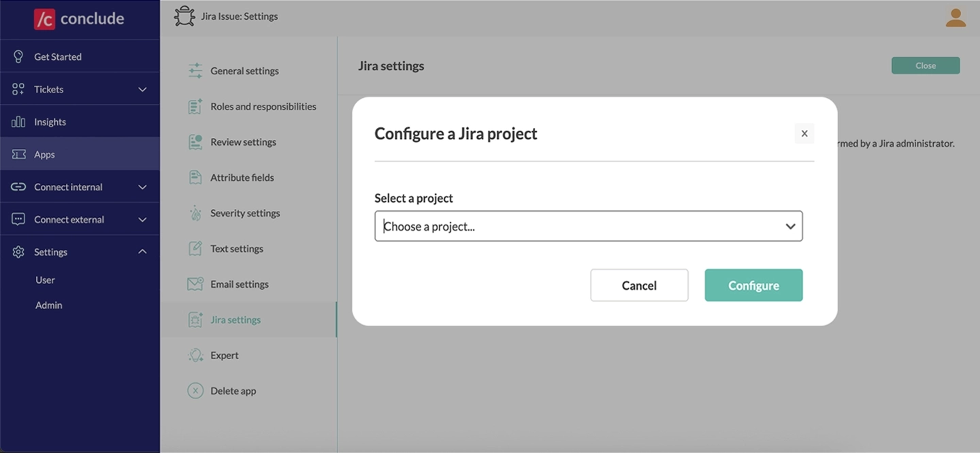Click the Jira settings icon
Image resolution: width=980 pixels, height=453 pixels.
point(195,320)
